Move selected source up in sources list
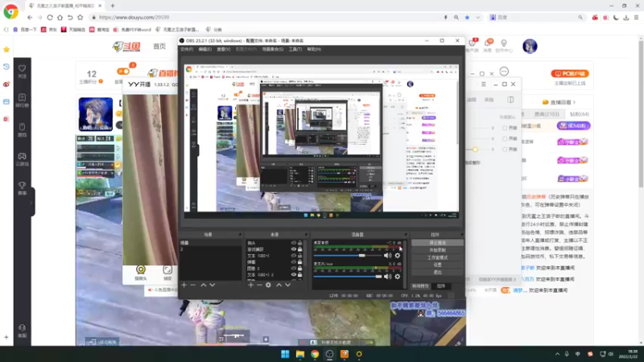This screenshot has width=644, height=362. click(x=279, y=285)
